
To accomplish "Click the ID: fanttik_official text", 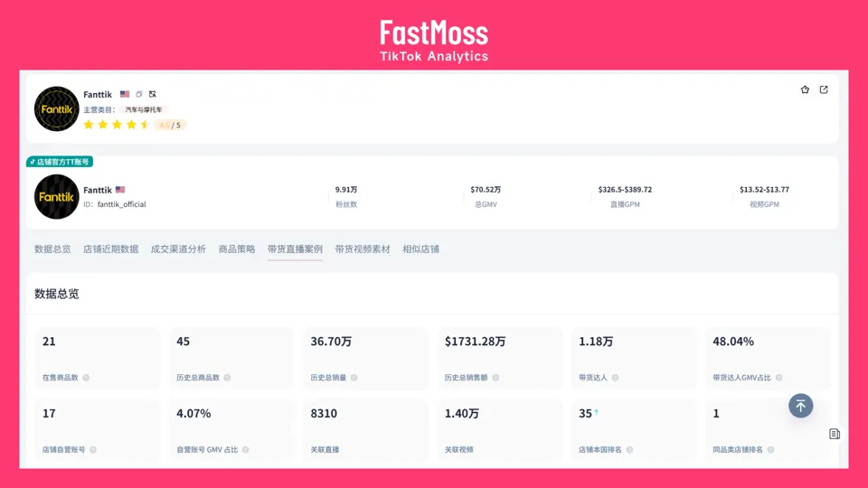I will [115, 204].
